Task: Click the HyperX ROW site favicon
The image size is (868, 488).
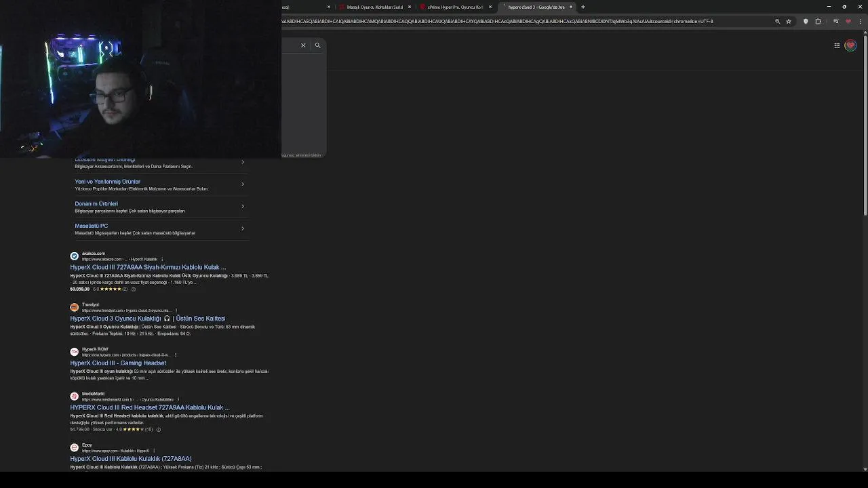Action: point(74,352)
